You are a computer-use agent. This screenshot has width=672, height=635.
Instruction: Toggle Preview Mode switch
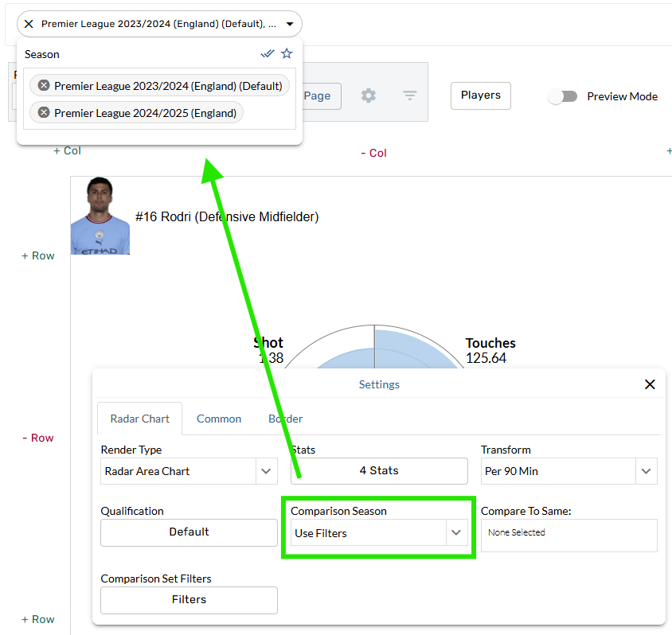[562, 97]
